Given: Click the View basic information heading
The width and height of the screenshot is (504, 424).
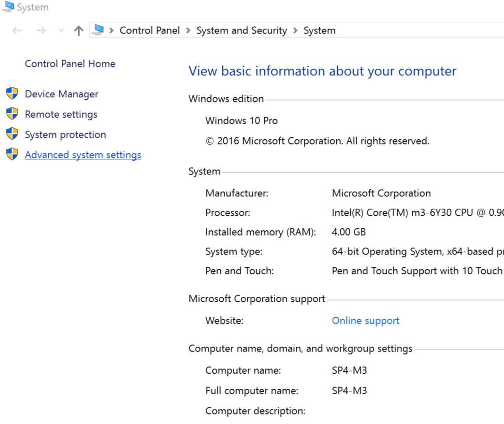Looking at the screenshot, I should (322, 71).
